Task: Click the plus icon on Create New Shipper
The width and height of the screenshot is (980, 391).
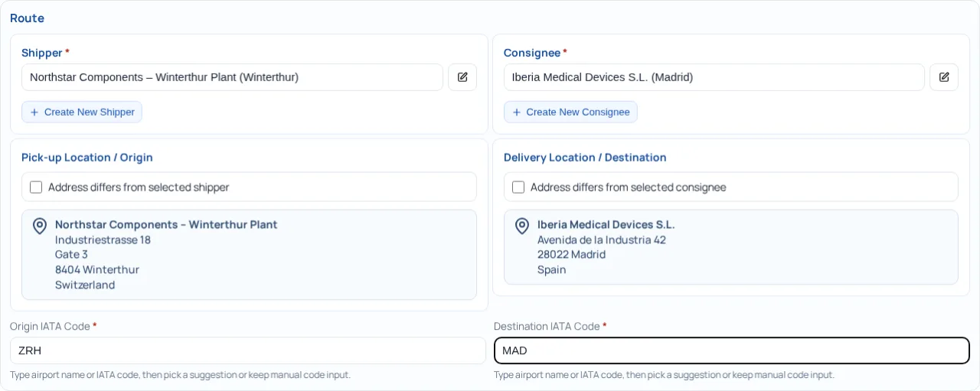Action: [34, 112]
